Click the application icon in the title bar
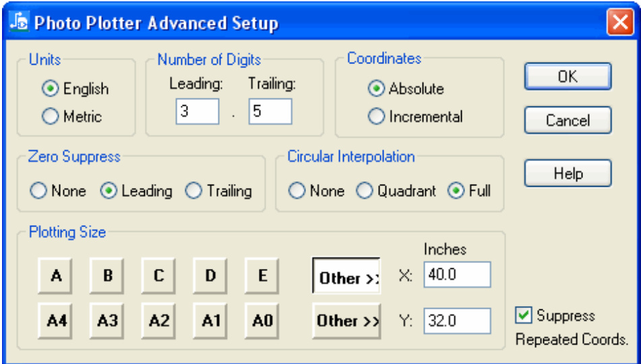 (19, 23)
